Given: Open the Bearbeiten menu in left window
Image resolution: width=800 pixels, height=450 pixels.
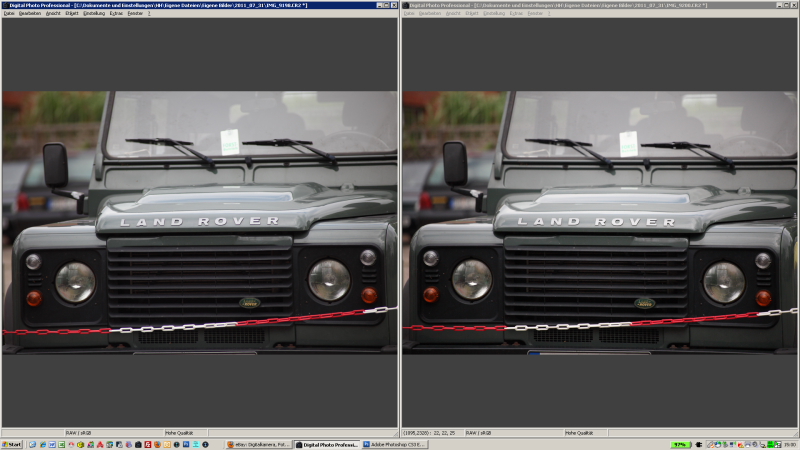Looking at the screenshot, I should [x=30, y=13].
